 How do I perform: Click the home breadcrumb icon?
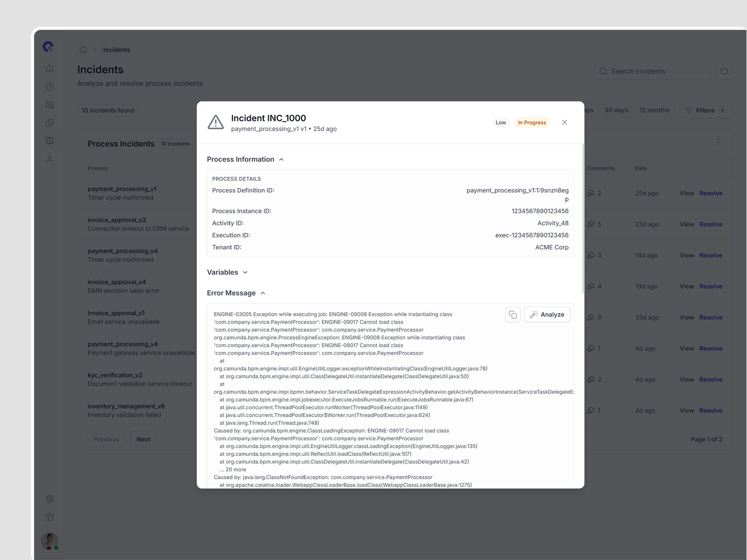tap(83, 49)
